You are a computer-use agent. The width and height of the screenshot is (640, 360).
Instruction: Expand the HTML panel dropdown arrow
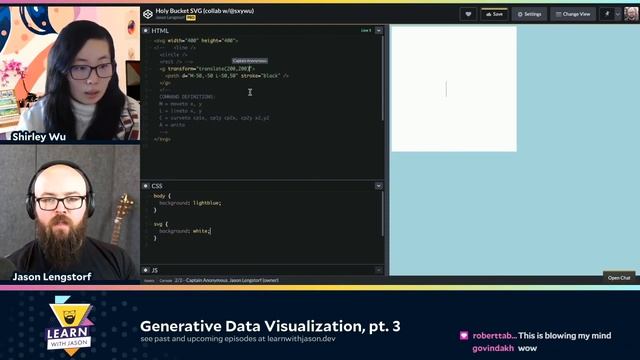(x=379, y=31)
